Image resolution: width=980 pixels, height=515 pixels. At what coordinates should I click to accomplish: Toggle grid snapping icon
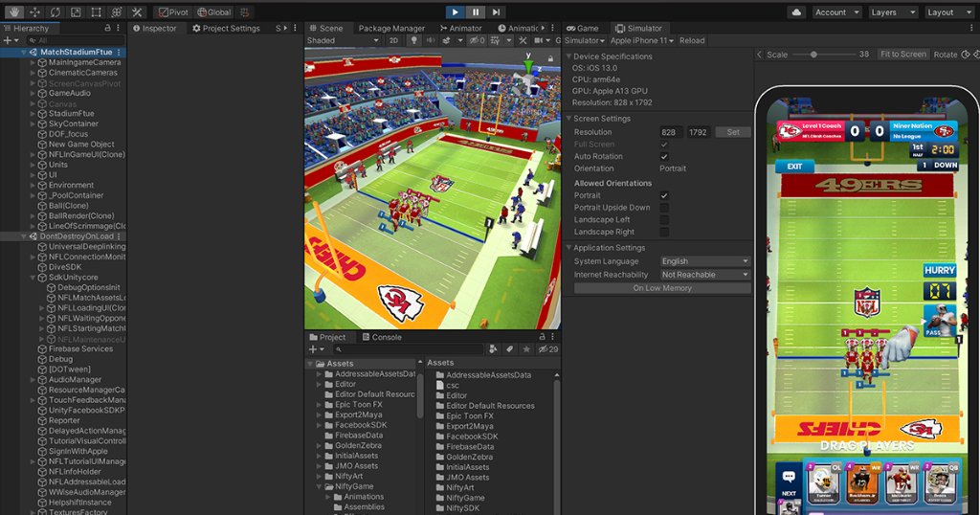(x=245, y=11)
